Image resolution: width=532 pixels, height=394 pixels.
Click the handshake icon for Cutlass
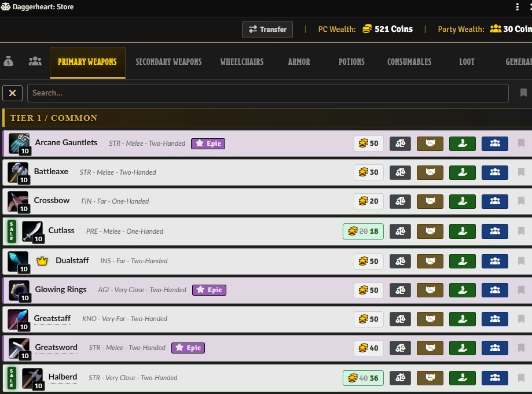(x=430, y=231)
